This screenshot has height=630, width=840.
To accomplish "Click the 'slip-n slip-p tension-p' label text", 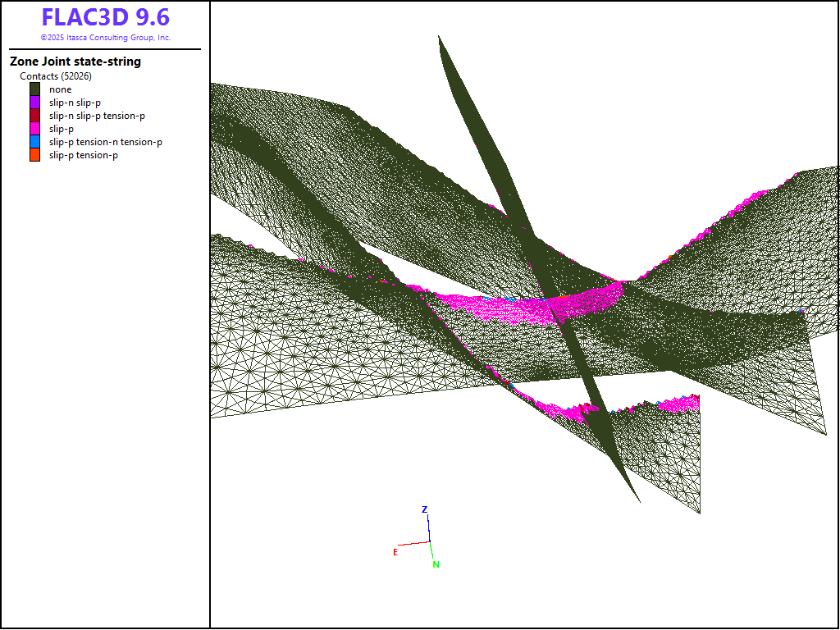I will coord(97,116).
